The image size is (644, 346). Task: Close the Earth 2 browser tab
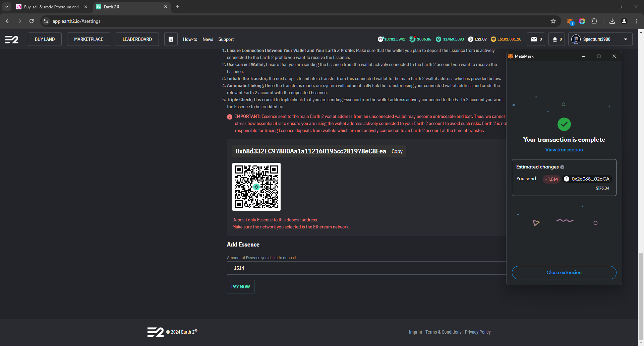[x=166, y=7]
